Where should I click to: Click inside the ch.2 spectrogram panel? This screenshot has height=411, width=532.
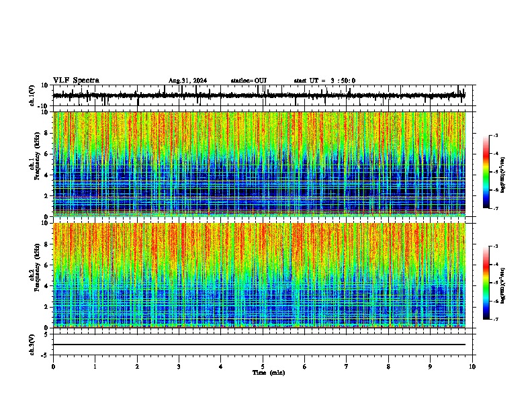(259, 275)
